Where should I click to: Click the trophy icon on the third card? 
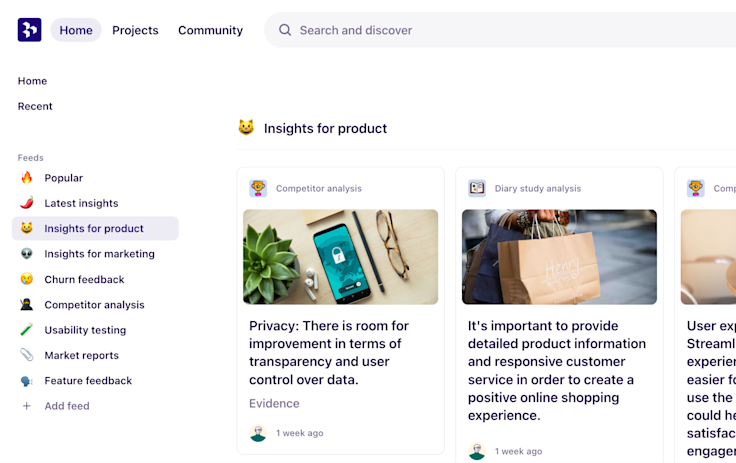[x=696, y=188]
